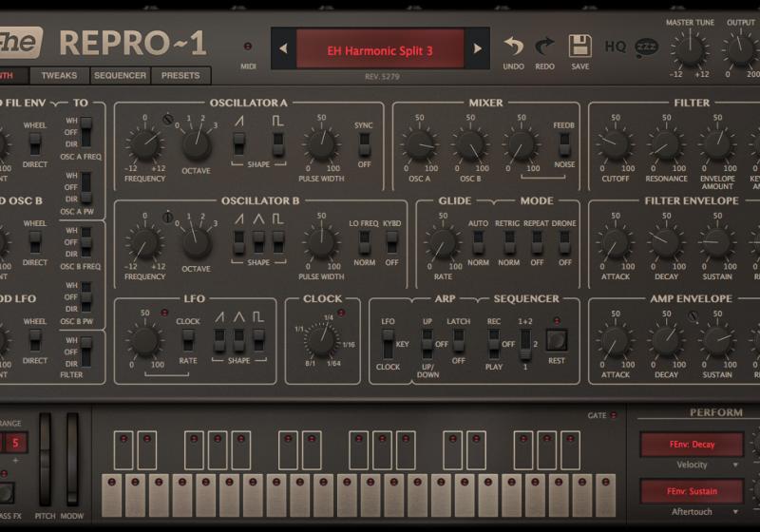Screen dimensions: 760x532
Task: Click the MIDI indicator light
Action: click(x=248, y=47)
